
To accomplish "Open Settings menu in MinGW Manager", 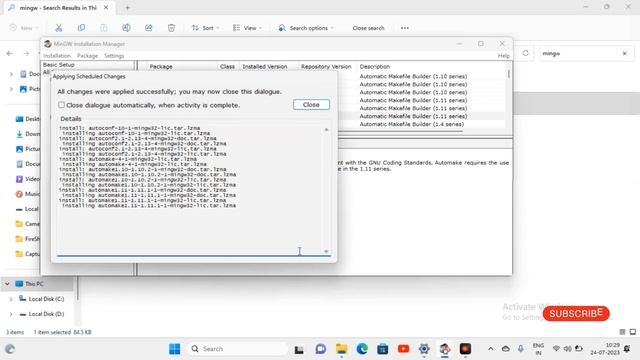I will pyautogui.click(x=114, y=56).
